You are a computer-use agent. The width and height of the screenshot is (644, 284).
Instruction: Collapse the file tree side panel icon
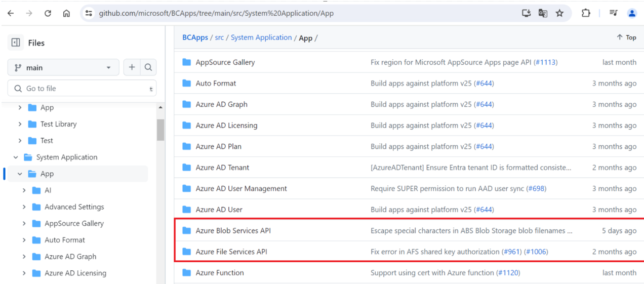tap(16, 43)
